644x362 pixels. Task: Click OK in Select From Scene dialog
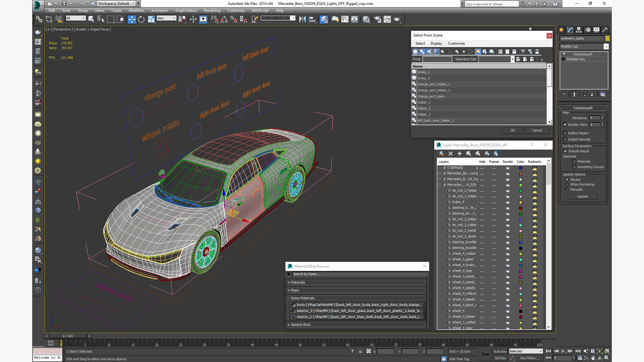coord(513,130)
